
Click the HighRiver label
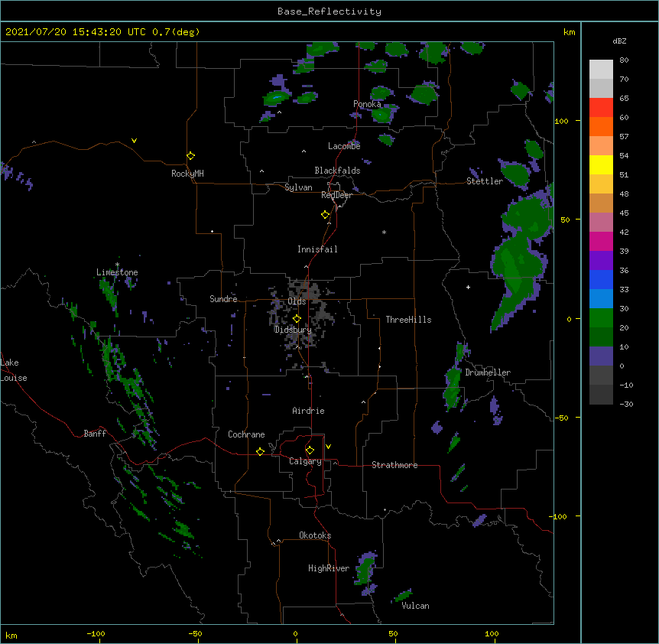pos(329,568)
